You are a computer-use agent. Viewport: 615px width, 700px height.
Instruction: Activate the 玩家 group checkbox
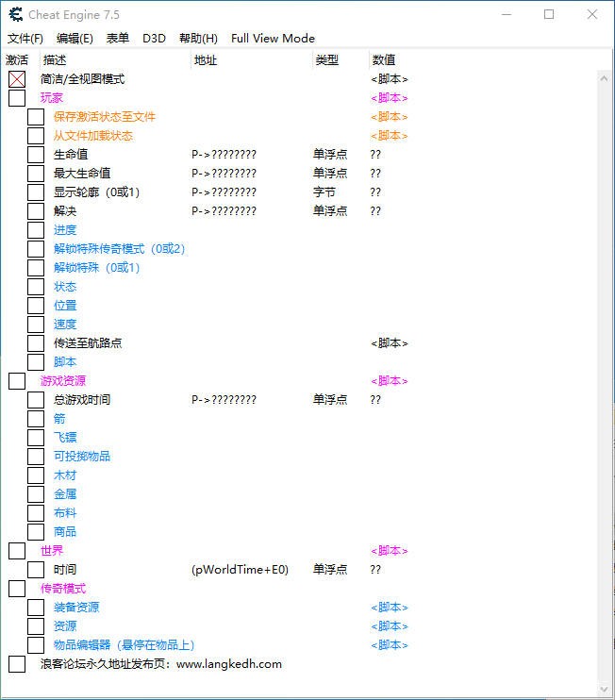click(x=17, y=98)
